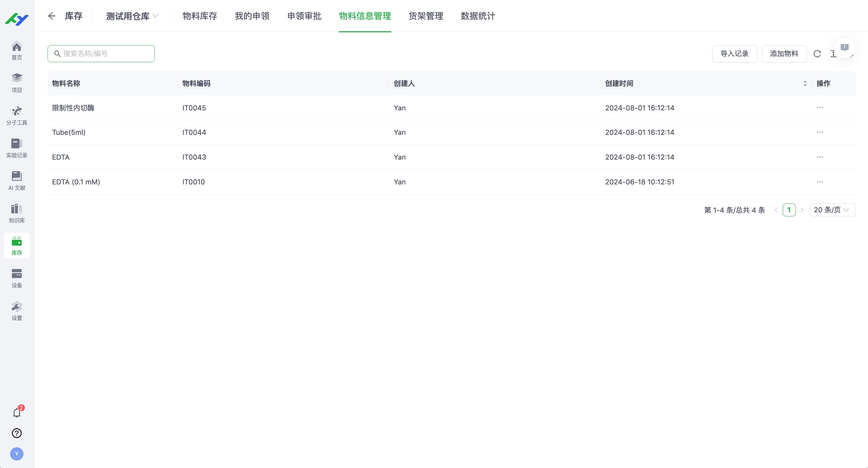This screenshot has height=468, width=868.
Task: Toggle sort order on 创建时间 column
Action: tap(805, 83)
